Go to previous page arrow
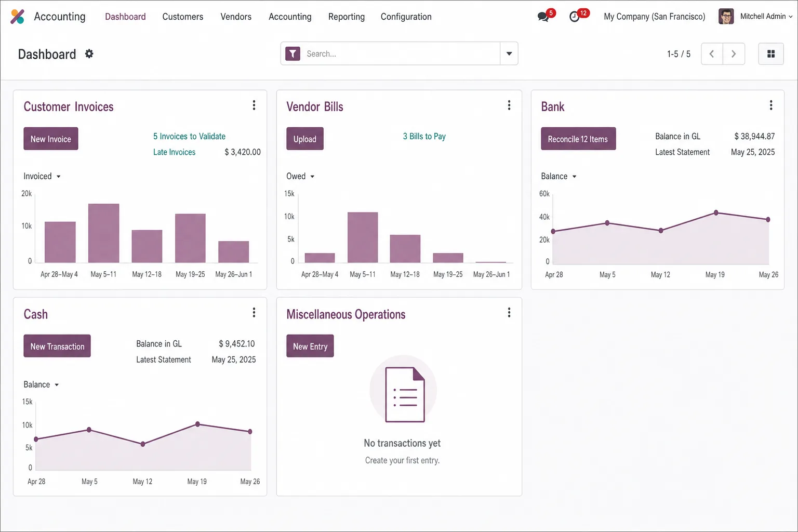The height and width of the screenshot is (532, 798). pos(712,54)
